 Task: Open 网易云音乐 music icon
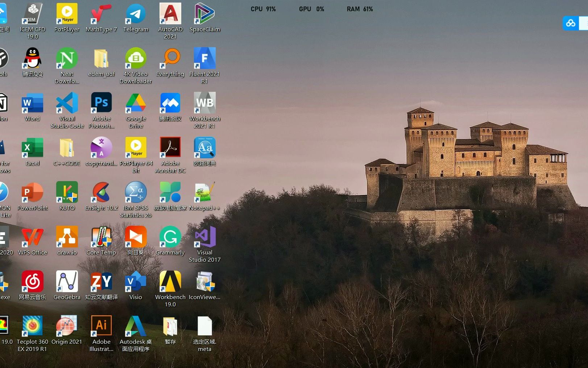[33, 285]
